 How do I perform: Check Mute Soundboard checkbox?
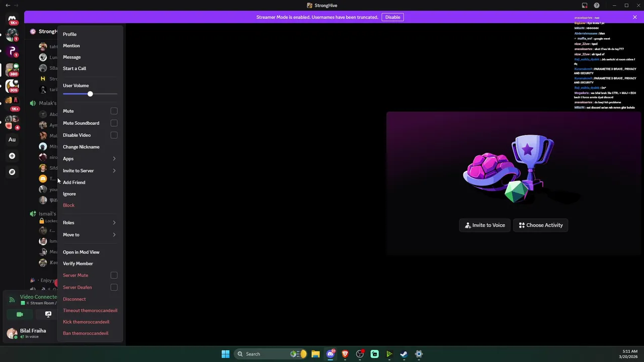point(114,123)
